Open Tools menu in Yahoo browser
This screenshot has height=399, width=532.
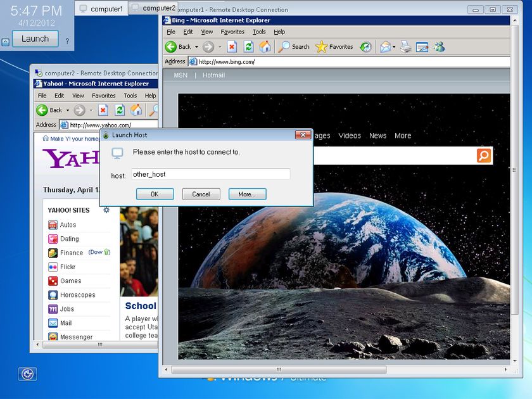click(x=130, y=96)
